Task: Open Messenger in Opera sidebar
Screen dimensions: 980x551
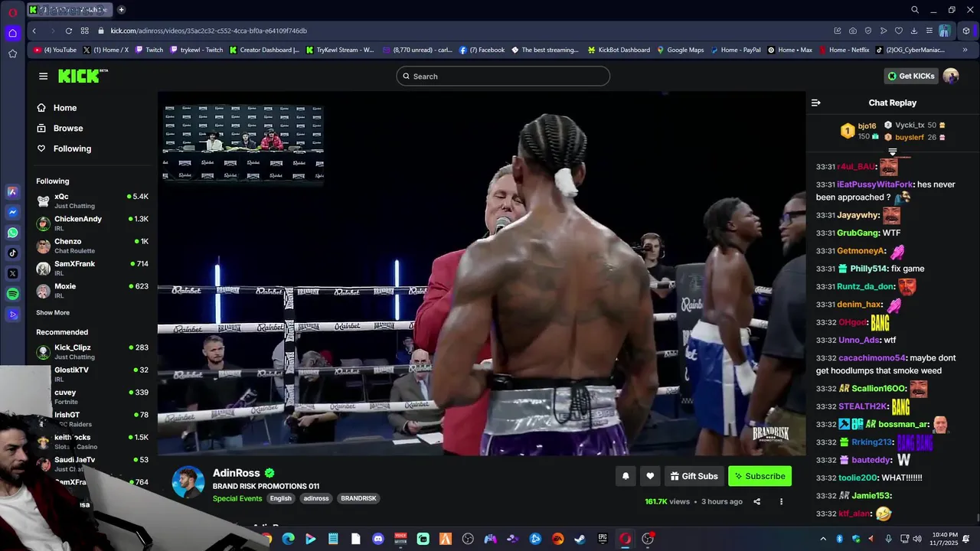Action: coord(12,212)
